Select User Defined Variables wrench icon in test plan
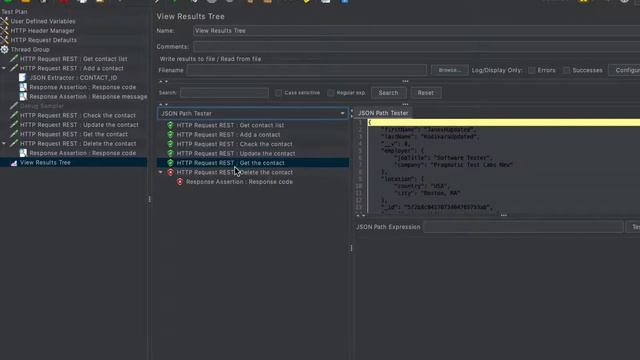Viewport: 640px width, 360px height. click(4, 21)
